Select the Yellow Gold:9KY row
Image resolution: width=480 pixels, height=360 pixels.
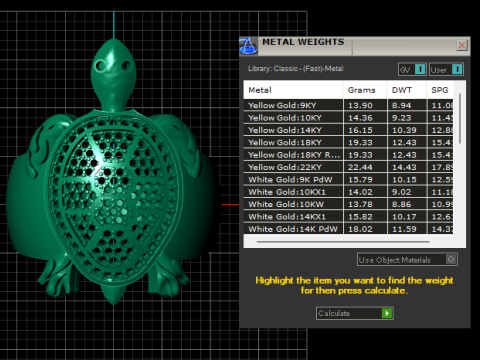click(x=348, y=105)
